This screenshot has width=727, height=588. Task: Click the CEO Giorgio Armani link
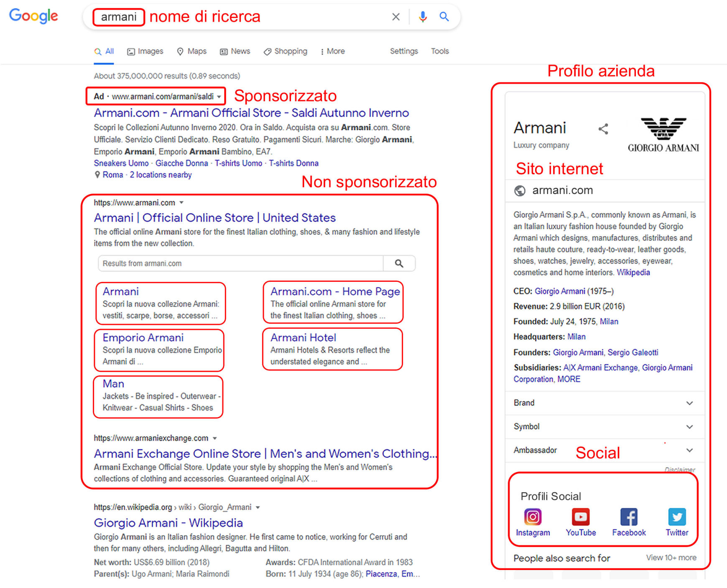[560, 291]
